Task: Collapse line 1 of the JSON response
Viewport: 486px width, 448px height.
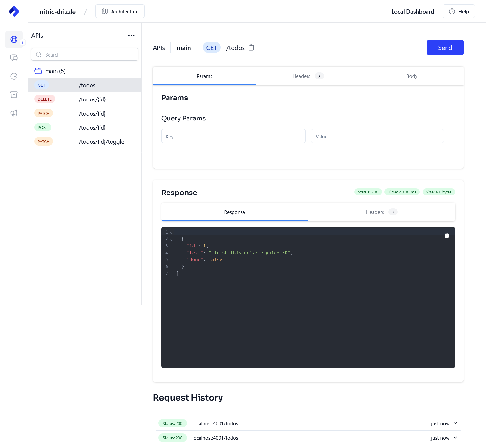Action: pyautogui.click(x=172, y=232)
